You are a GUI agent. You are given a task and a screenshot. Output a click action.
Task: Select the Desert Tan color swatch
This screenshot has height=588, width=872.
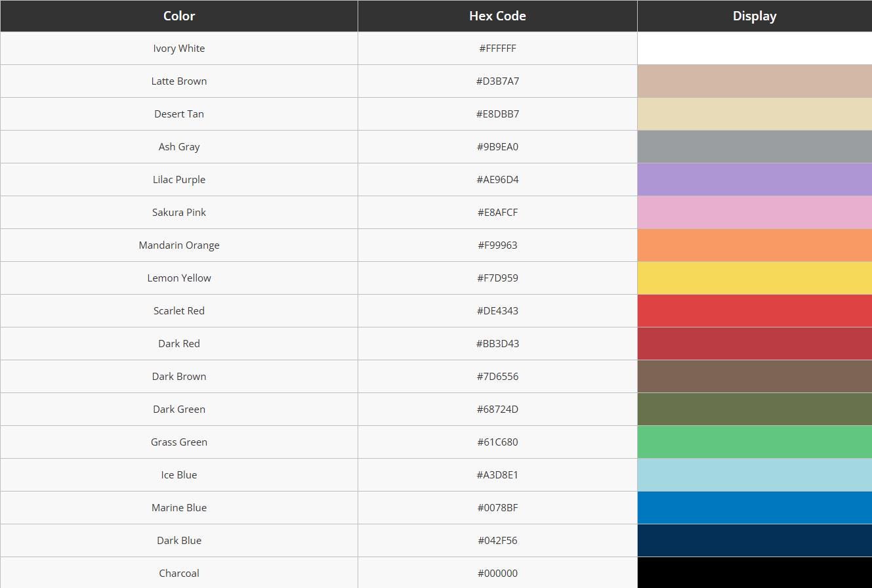tap(754, 114)
